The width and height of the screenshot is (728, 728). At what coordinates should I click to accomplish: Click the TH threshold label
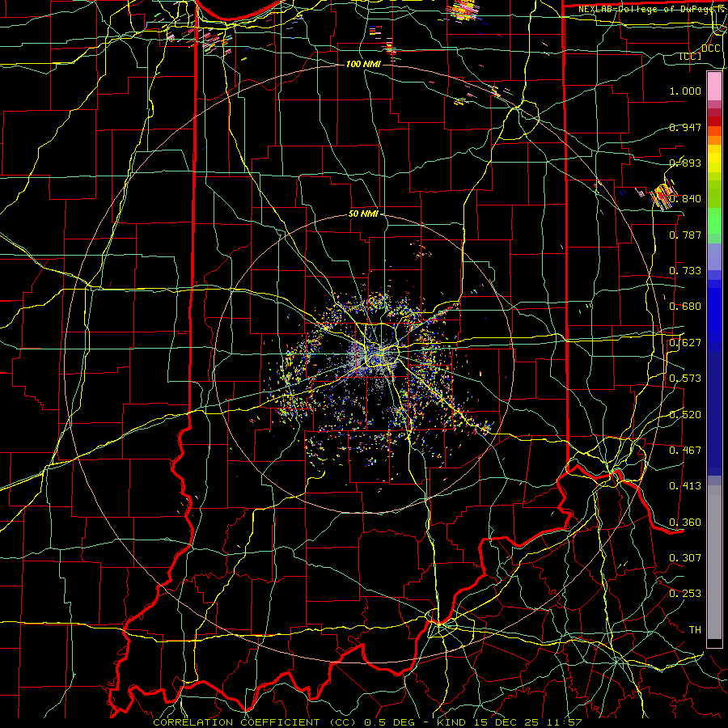pos(695,630)
